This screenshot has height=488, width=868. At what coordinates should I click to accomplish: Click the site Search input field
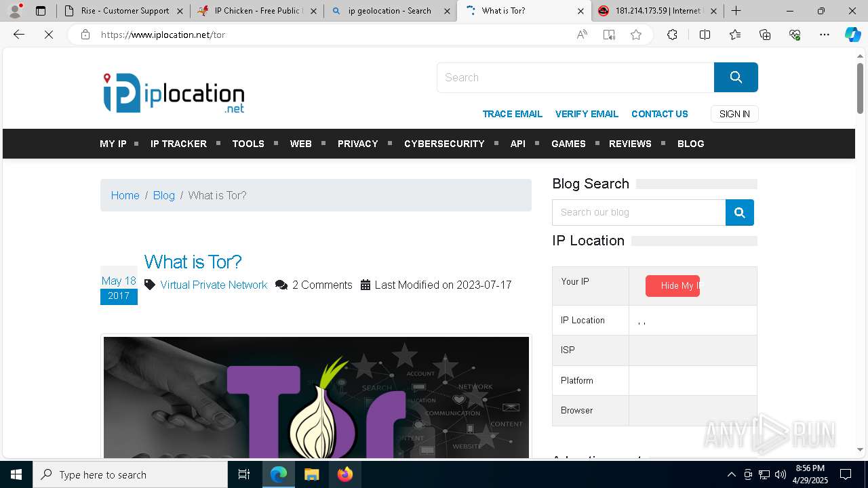coord(575,77)
